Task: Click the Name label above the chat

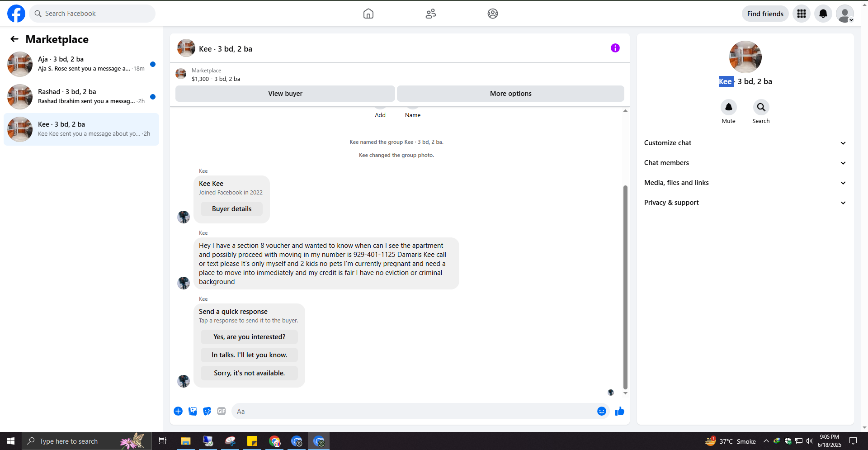Action: point(413,115)
